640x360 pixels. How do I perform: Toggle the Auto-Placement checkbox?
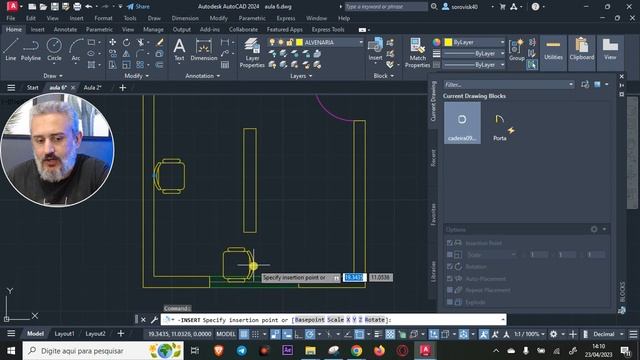[449, 278]
